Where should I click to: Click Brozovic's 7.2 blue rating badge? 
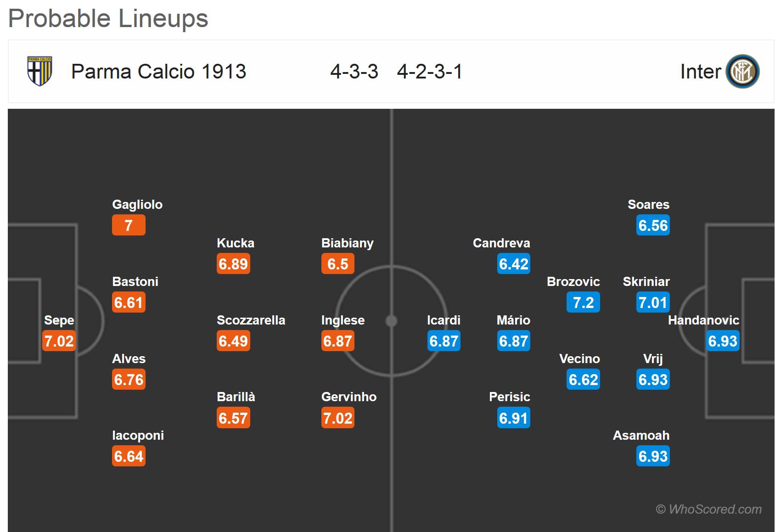tap(583, 302)
